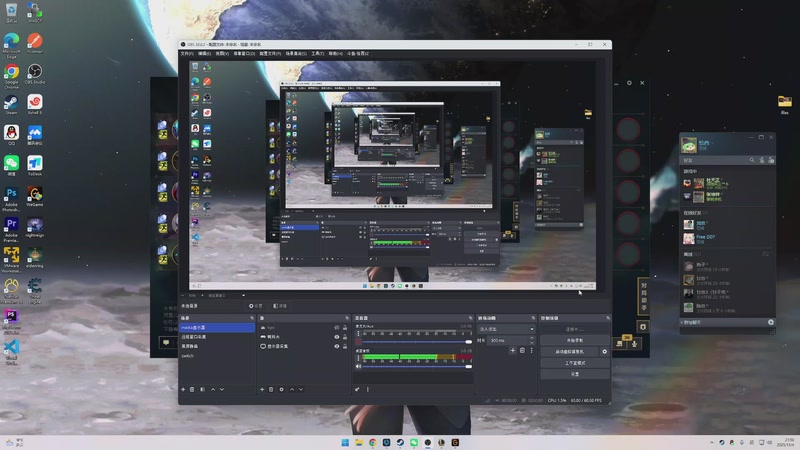Open Steam desktop shortcut
800x450 pixels.
click(x=11, y=105)
